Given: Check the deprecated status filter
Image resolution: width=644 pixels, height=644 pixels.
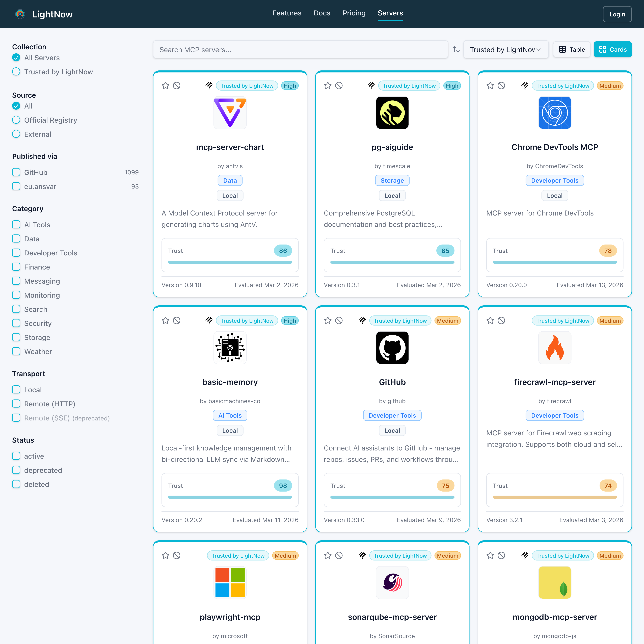Looking at the screenshot, I should click(16, 470).
